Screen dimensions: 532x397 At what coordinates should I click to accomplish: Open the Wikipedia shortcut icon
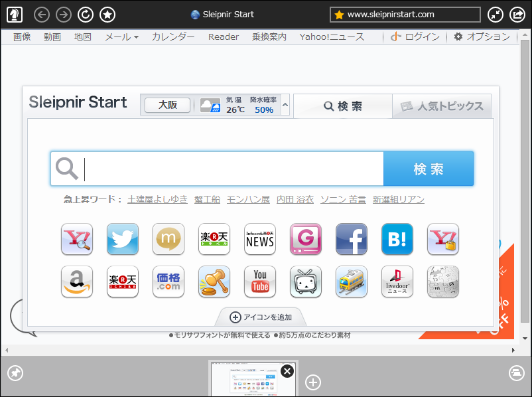click(x=443, y=281)
